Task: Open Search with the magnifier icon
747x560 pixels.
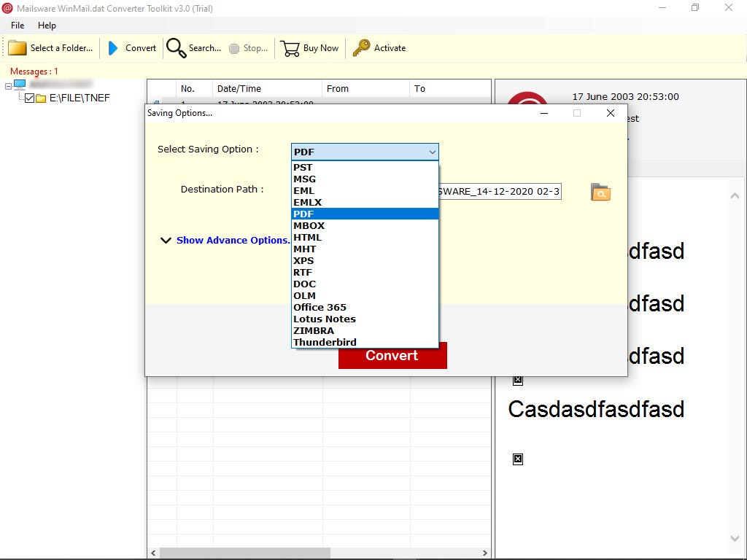Action: tap(176, 48)
